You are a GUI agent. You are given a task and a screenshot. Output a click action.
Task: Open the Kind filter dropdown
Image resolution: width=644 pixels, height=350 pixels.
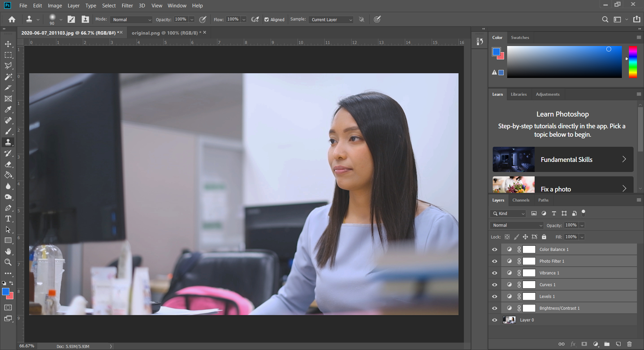tap(507, 213)
